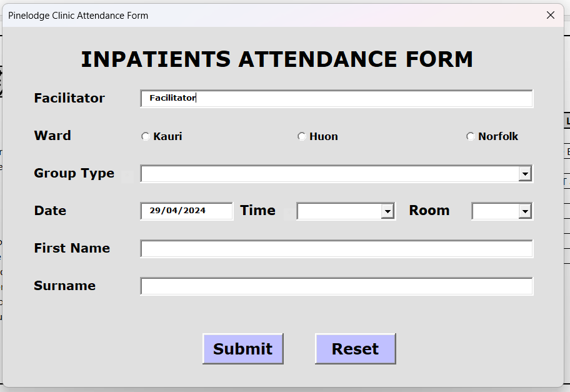Click inside the Time combo box field
Image resolution: width=570 pixels, height=392 pixels.
click(x=339, y=211)
